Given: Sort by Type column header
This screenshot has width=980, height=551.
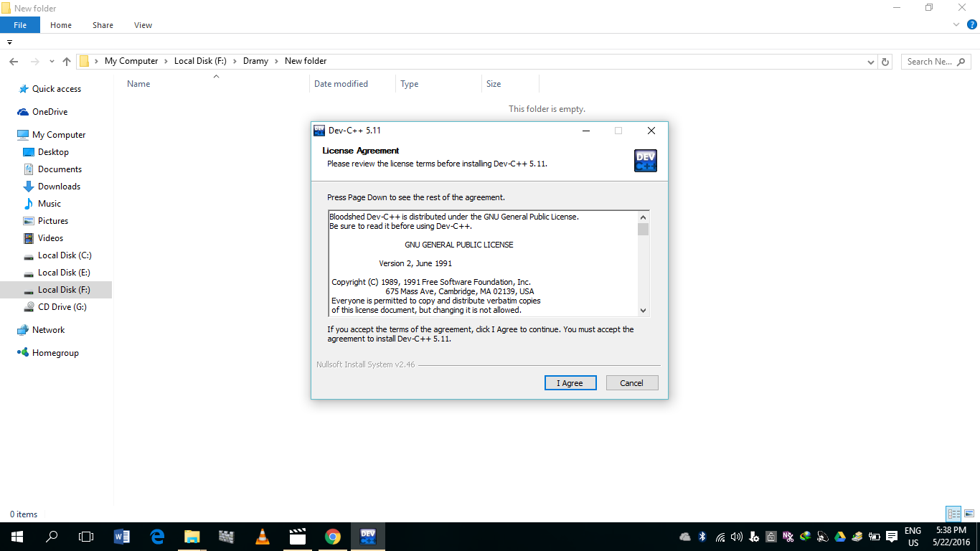Looking at the screenshot, I should [x=410, y=84].
